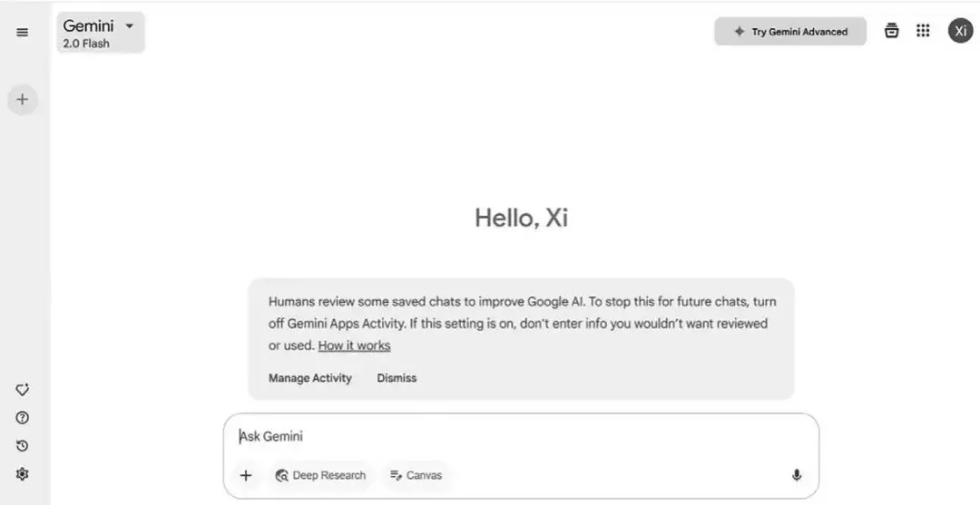
Task: Click the microphone voice input icon
Action: click(797, 475)
